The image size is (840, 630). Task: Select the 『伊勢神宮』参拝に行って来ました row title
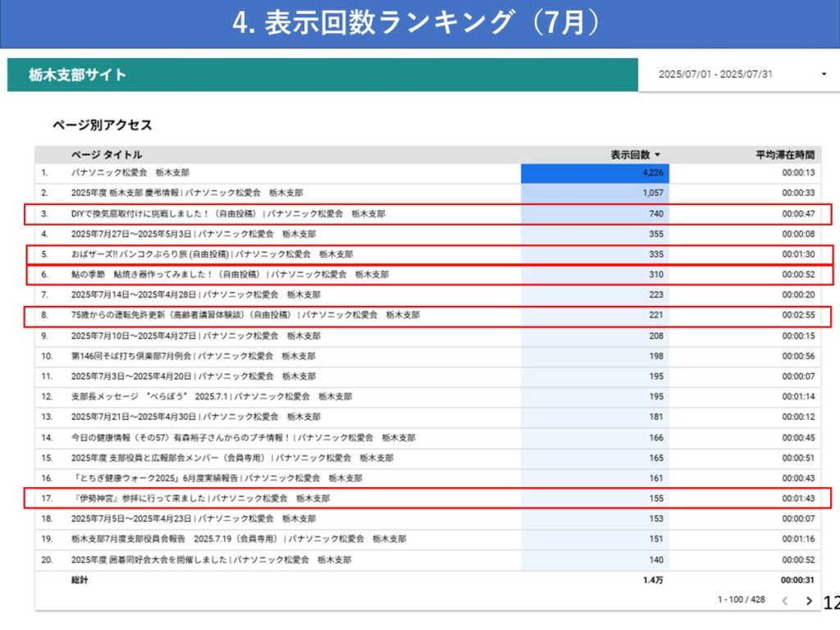[200, 498]
